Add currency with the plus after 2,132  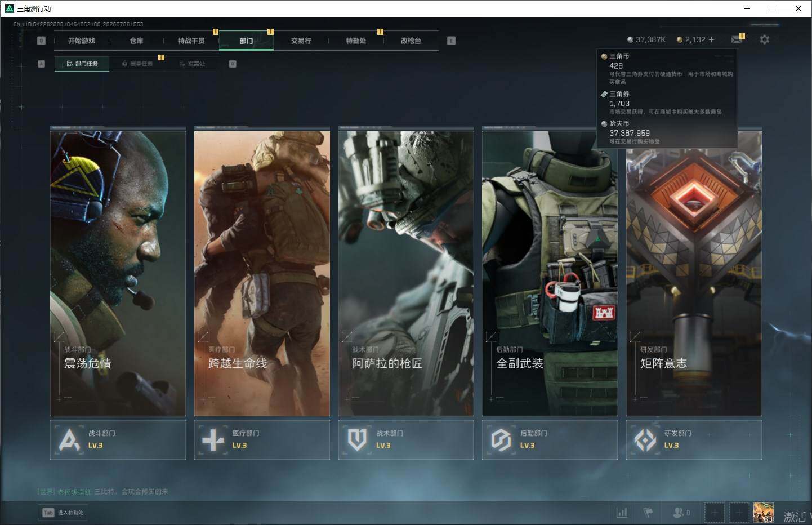pos(711,39)
